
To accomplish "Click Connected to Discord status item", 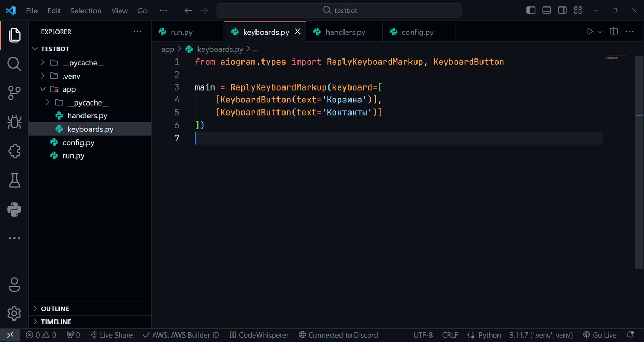I will click(338, 335).
